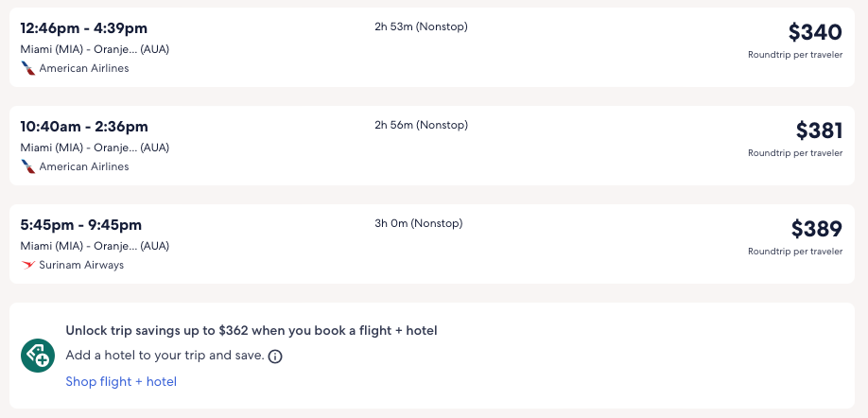Click American Airlines logo on $340 flight

click(x=28, y=68)
